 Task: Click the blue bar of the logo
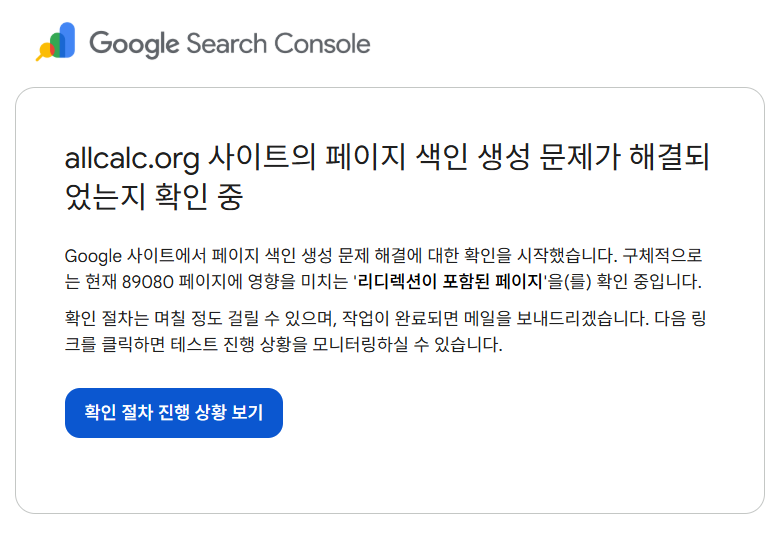pyautogui.click(x=67, y=38)
